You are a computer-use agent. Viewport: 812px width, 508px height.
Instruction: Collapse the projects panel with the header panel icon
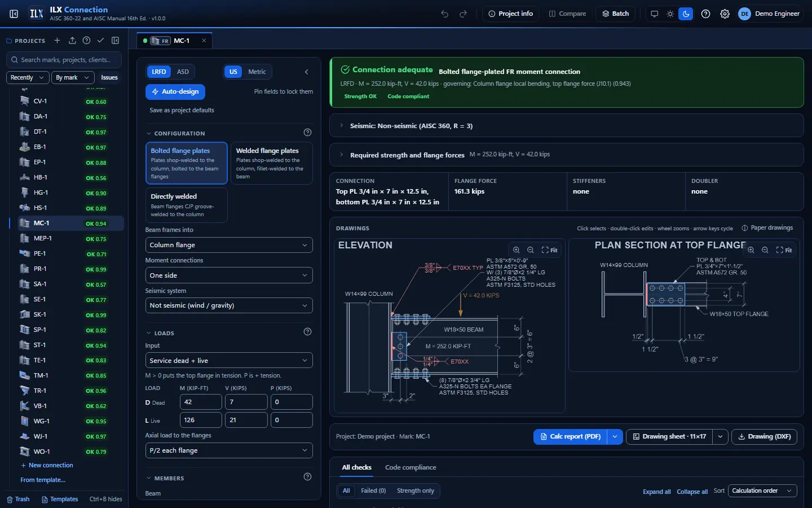[x=116, y=41]
